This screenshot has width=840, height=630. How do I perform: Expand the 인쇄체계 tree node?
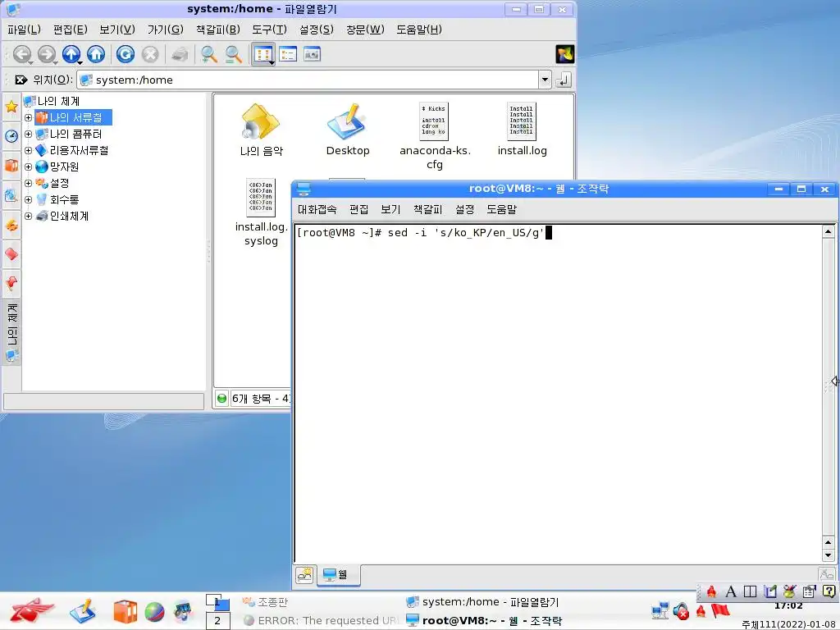pyautogui.click(x=29, y=216)
